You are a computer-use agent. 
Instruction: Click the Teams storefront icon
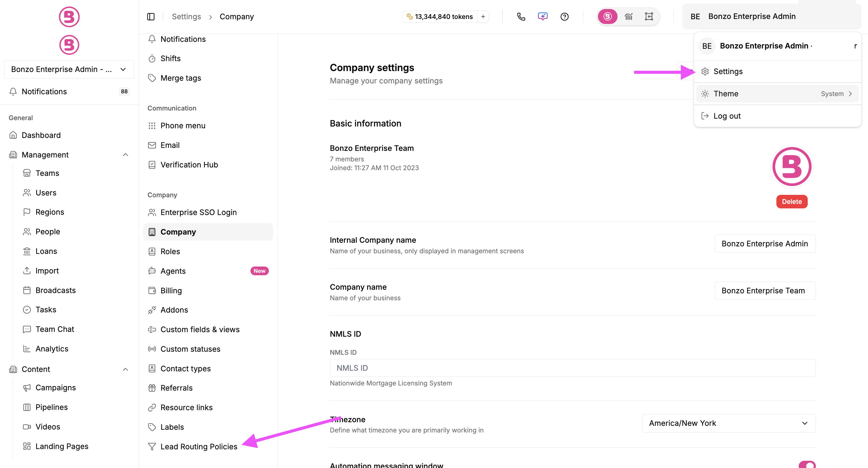point(27,173)
